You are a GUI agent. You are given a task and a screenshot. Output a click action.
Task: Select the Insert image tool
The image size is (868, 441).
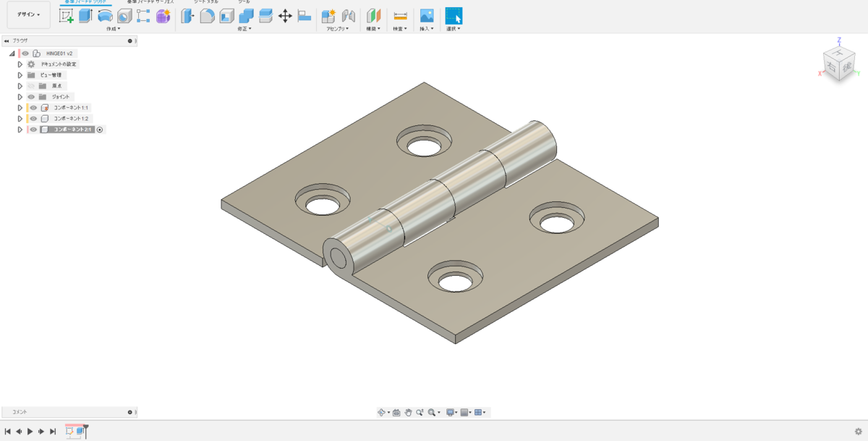coord(427,16)
